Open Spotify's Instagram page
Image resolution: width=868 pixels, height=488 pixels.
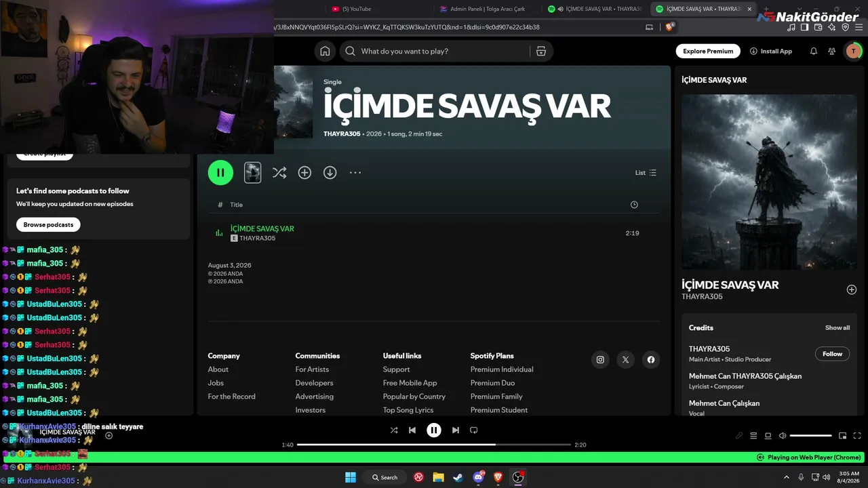pyautogui.click(x=600, y=360)
